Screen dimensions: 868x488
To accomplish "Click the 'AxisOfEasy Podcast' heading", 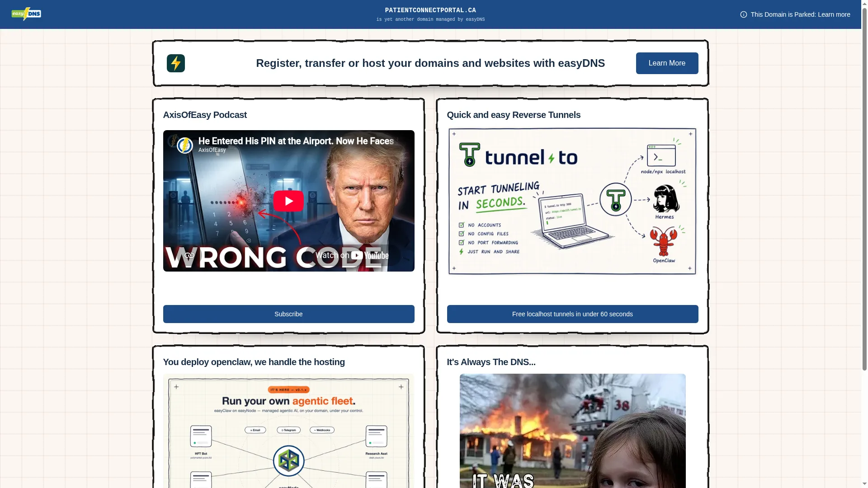I will [205, 115].
